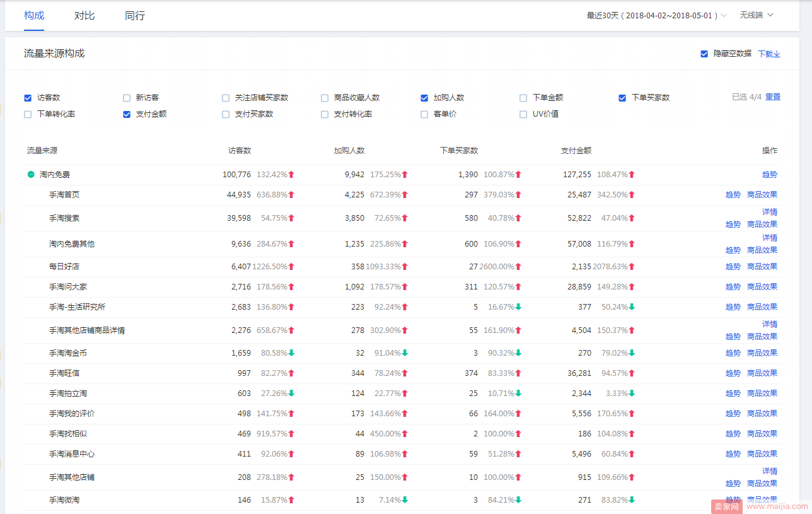Enable the 客单价 checkbox
The width and height of the screenshot is (812, 514).
pos(424,114)
